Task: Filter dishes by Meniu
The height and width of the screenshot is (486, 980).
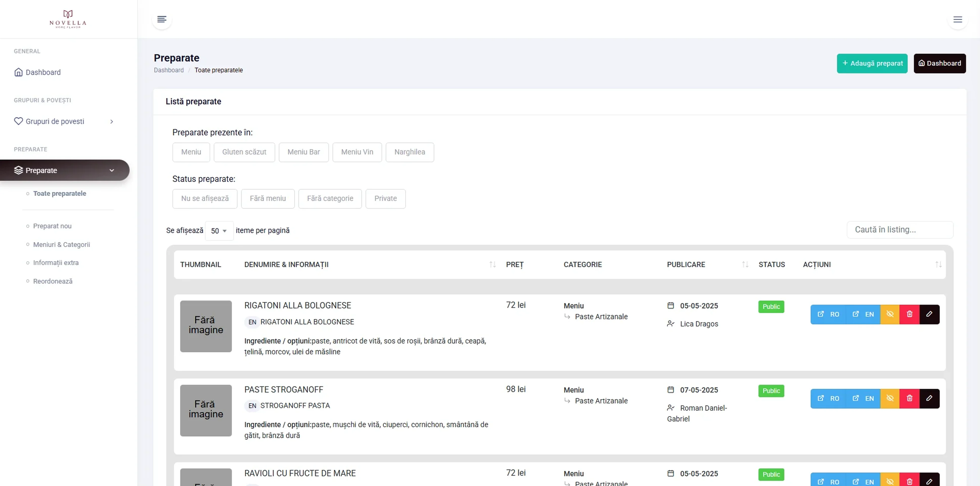Action: [191, 152]
